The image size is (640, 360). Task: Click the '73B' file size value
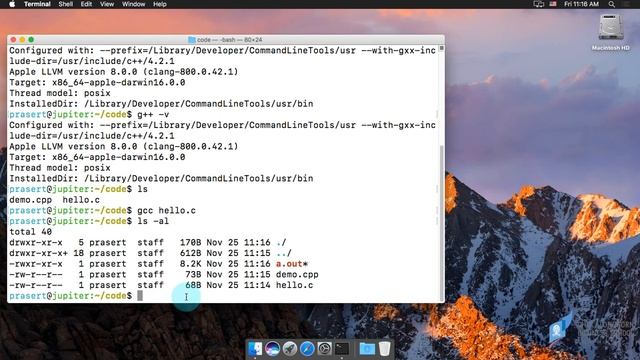coord(193,274)
